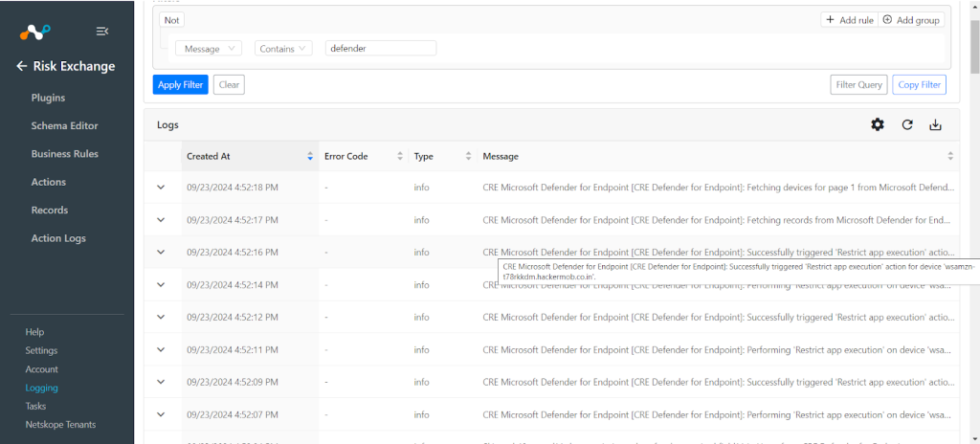Sort by Error Code column arrows

400,156
